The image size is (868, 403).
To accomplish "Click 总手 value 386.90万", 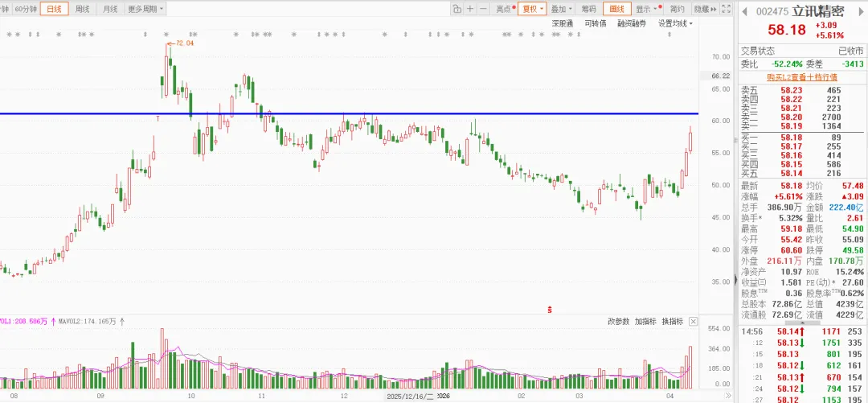I will [786, 208].
